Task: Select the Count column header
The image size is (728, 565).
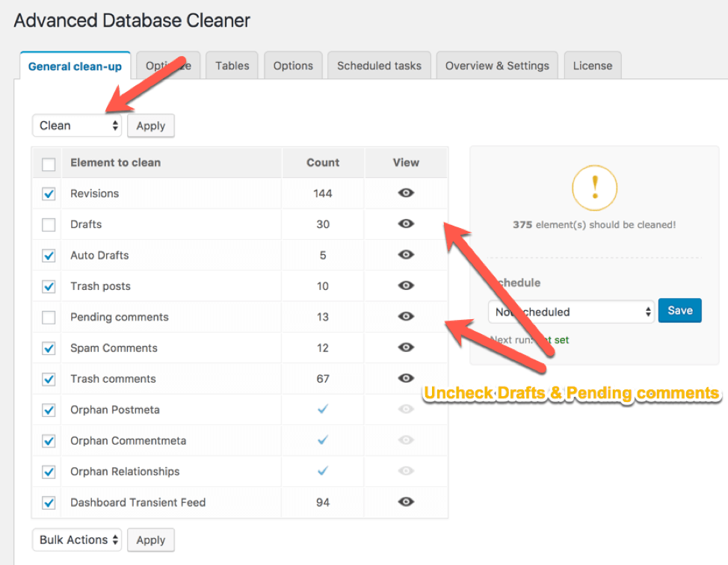Action: click(322, 163)
